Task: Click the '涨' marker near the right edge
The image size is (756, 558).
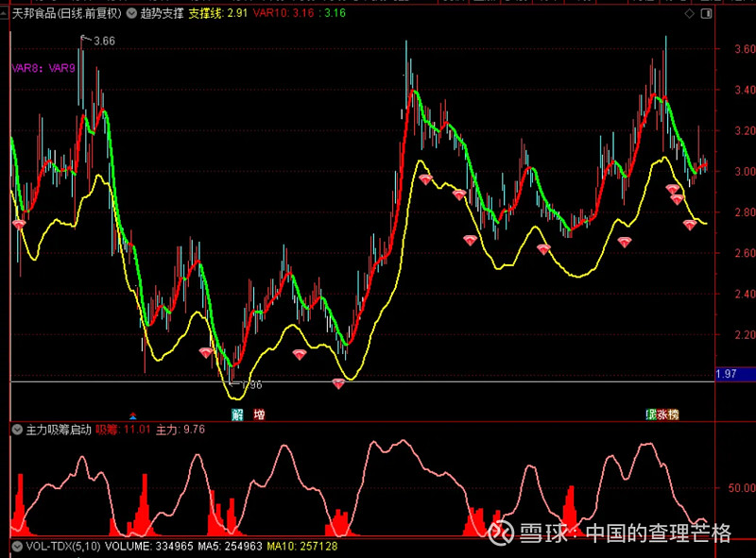Action: click(662, 414)
